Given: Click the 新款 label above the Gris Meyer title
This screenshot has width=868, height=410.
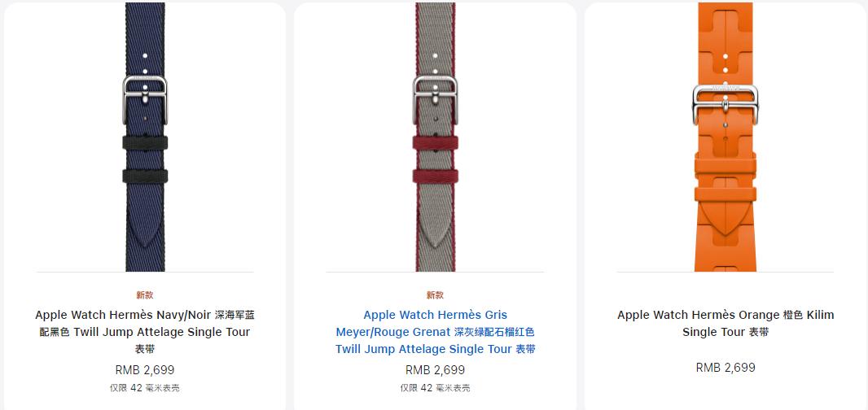Looking at the screenshot, I should (435, 295).
